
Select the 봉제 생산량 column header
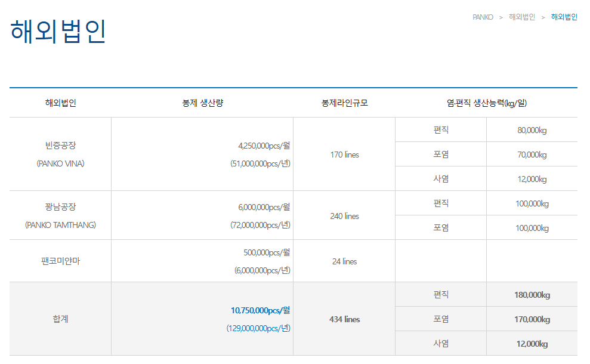pyautogui.click(x=202, y=101)
